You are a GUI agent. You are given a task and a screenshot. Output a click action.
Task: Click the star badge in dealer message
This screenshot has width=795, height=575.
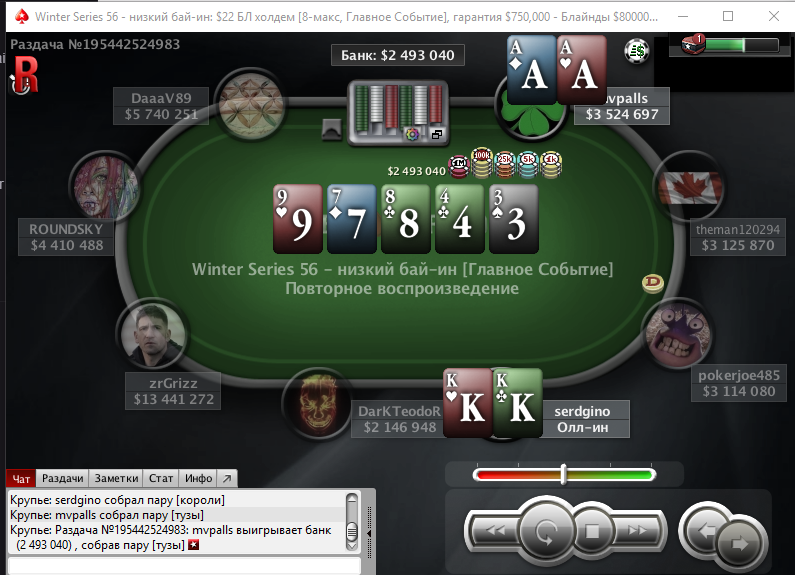(x=194, y=545)
